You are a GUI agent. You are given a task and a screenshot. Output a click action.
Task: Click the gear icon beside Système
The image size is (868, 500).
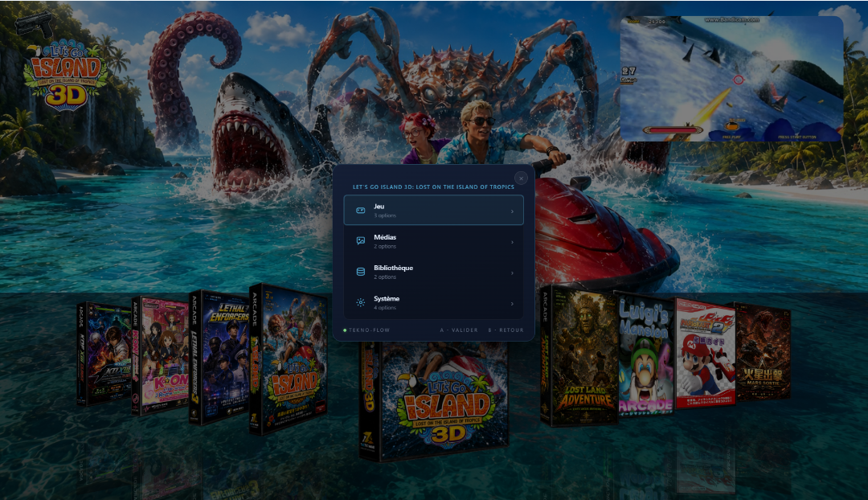tap(360, 303)
